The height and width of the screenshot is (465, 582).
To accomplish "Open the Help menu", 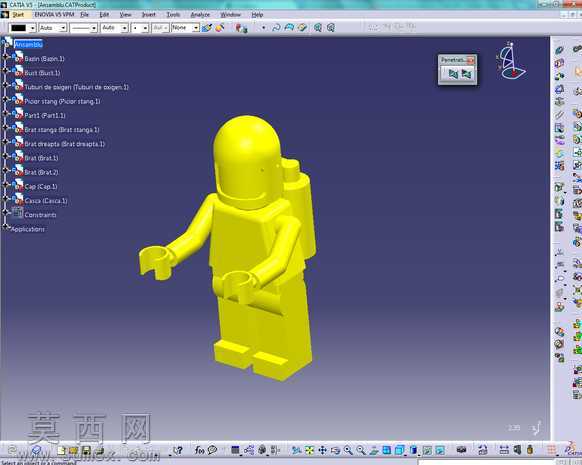I will pos(257,14).
